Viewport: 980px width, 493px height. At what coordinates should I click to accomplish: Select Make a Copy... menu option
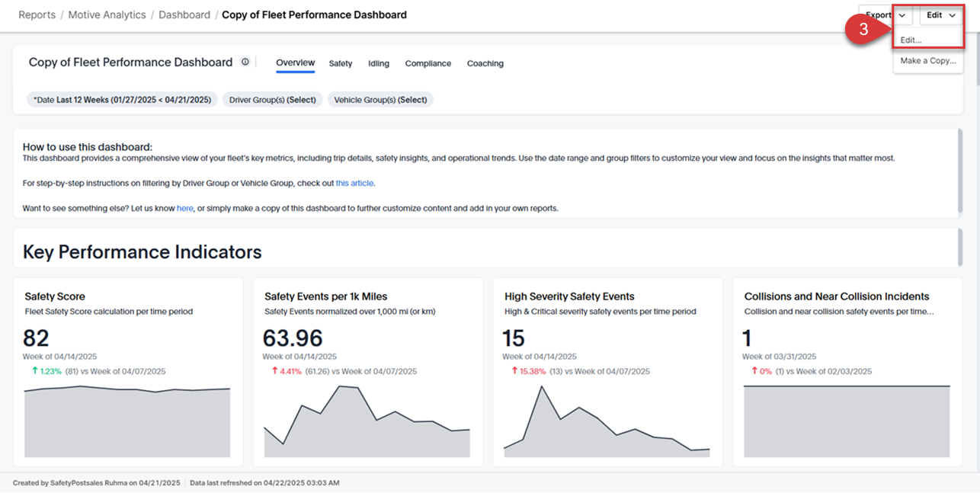927,61
